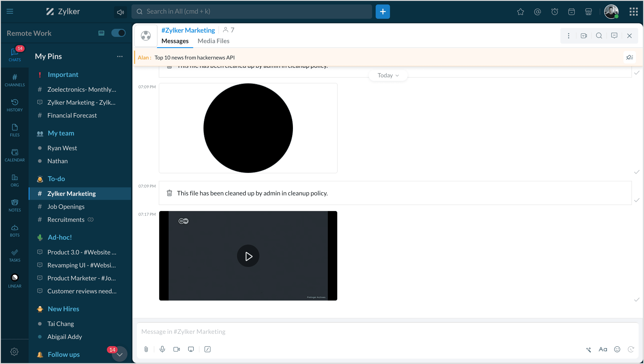The image size is (644, 364).
Task: Open Org in left sidebar
Action: pyautogui.click(x=15, y=180)
